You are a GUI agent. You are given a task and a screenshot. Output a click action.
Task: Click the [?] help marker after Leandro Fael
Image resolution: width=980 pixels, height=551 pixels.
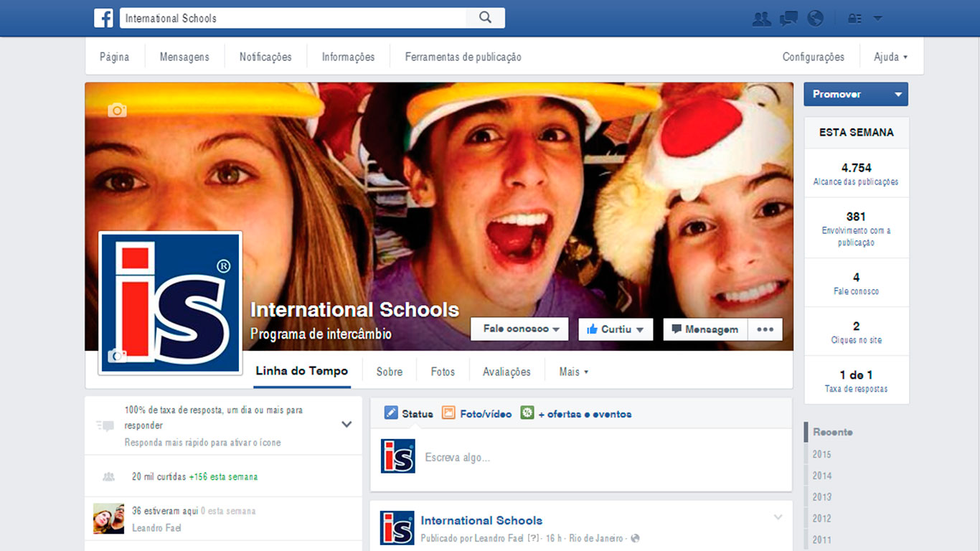point(534,538)
